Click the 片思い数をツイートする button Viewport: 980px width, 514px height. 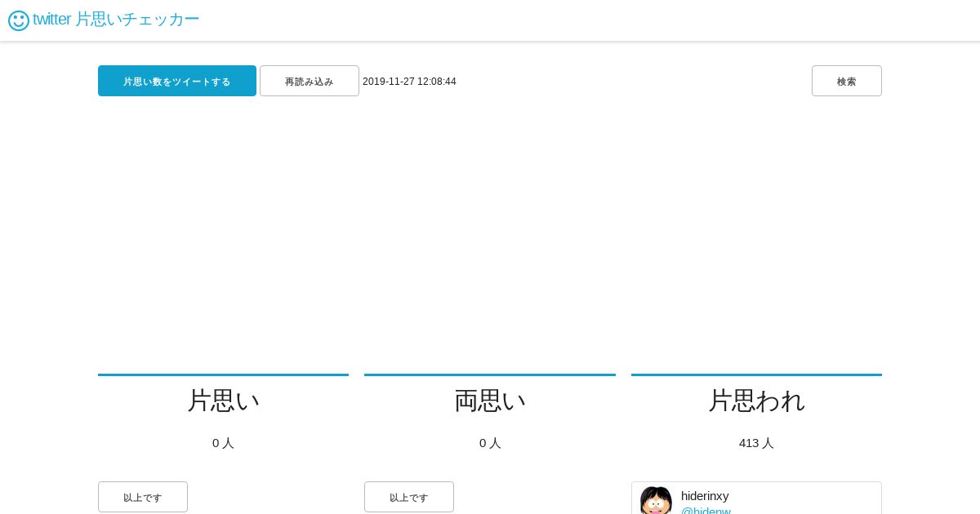click(x=177, y=81)
